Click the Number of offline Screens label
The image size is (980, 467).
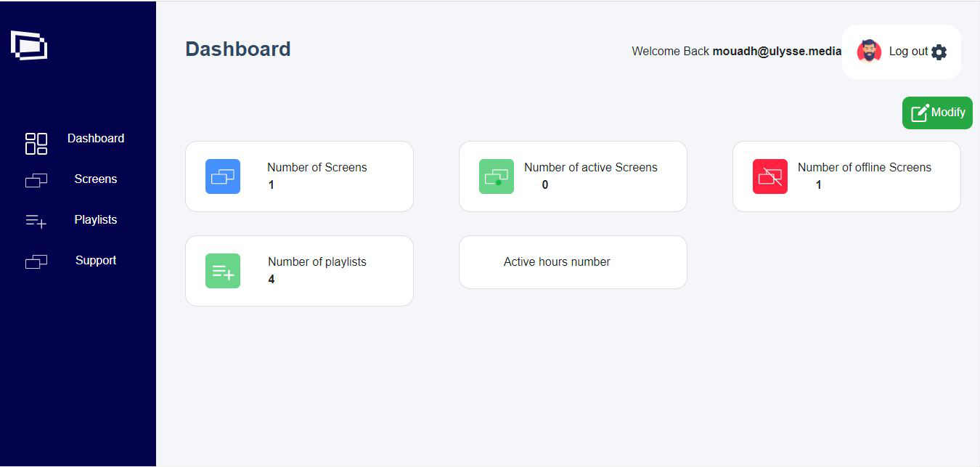tap(864, 167)
